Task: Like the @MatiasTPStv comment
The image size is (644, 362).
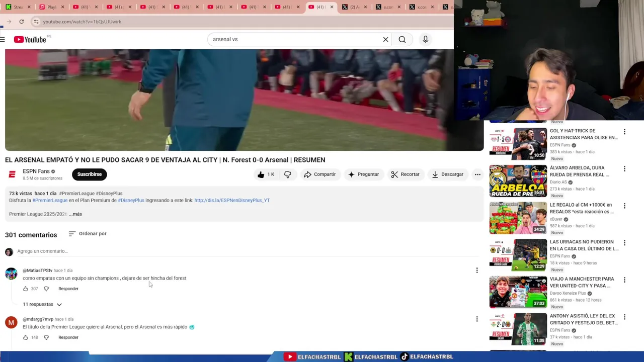Action: (26, 289)
